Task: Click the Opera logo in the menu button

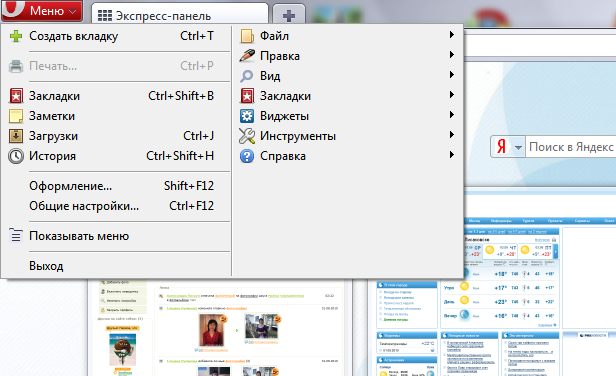Action: [13, 8]
